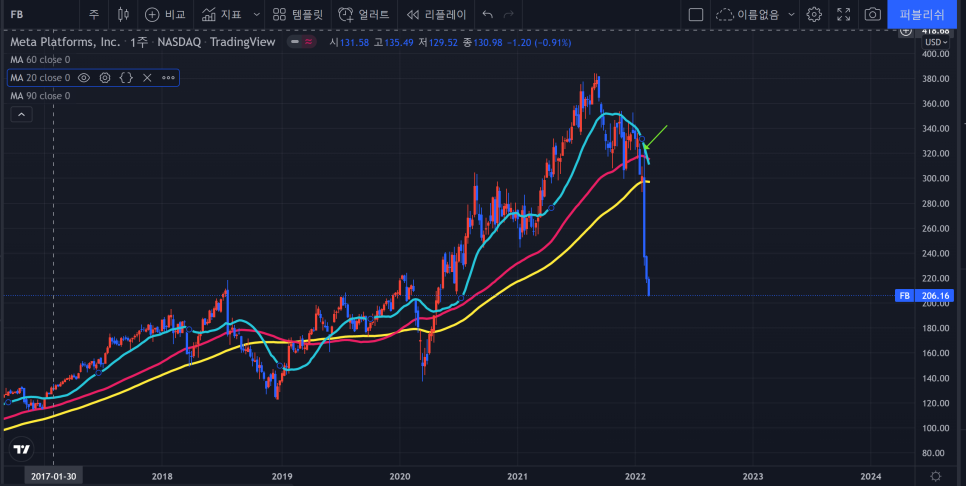
Task: Click the 2018 label on the time axis
Action: pos(162,476)
